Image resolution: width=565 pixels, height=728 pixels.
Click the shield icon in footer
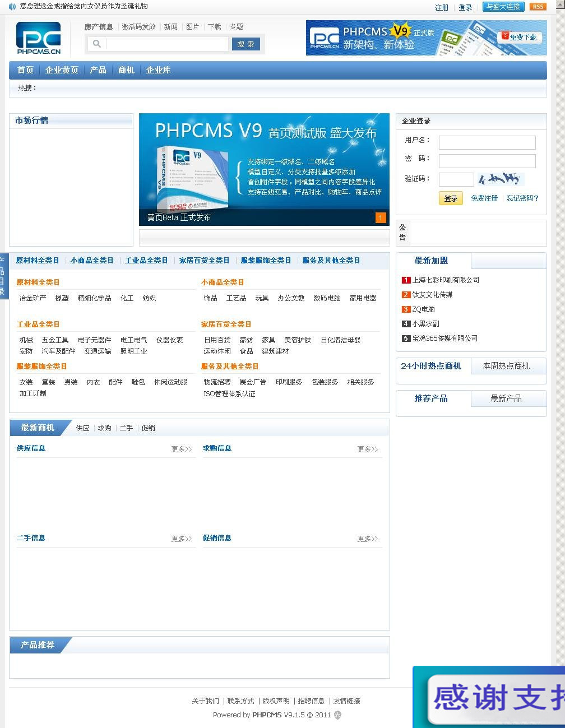point(337,715)
